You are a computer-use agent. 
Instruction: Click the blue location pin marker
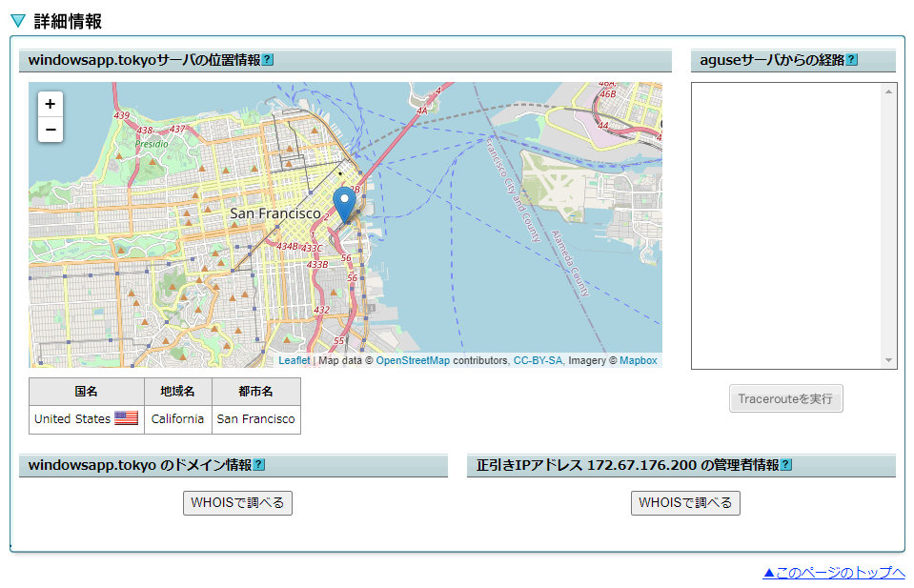[344, 205]
